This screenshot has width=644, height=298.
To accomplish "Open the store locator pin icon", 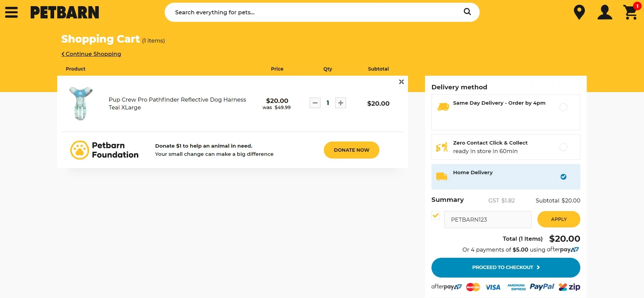I will [579, 12].
